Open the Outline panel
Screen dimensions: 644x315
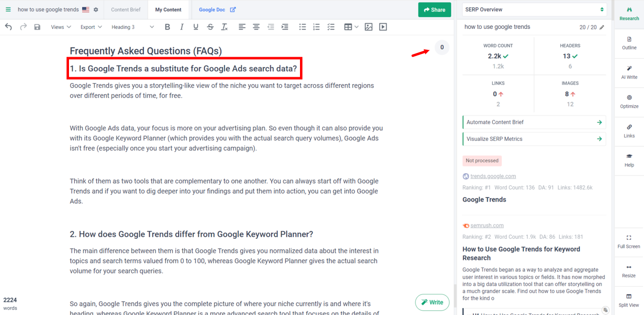tap(628, 43)
